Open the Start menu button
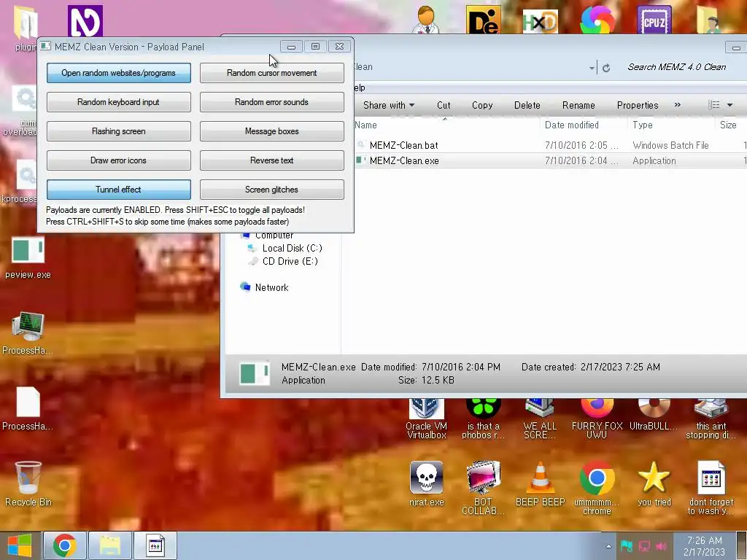 click(x=20, y=545)
